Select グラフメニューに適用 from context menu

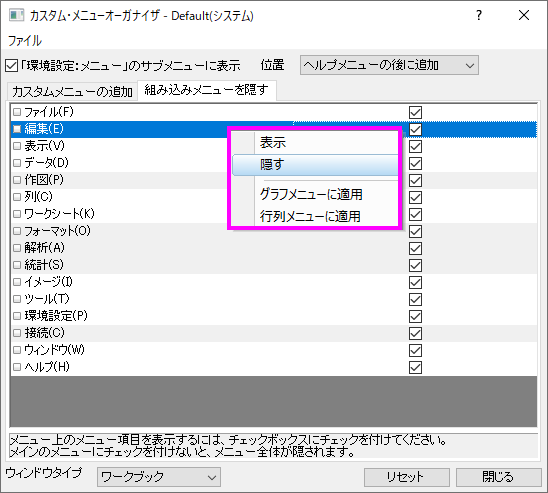[311, 195]
